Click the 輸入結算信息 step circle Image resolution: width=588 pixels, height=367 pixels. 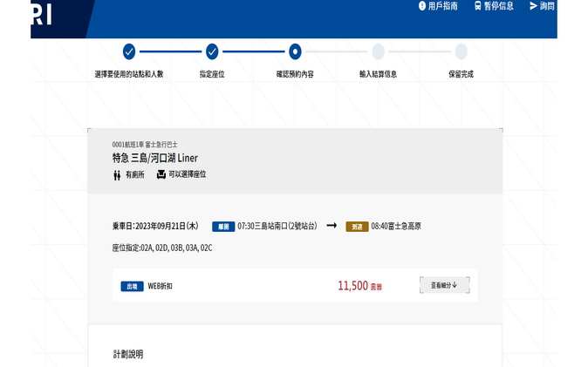(378, 51)
